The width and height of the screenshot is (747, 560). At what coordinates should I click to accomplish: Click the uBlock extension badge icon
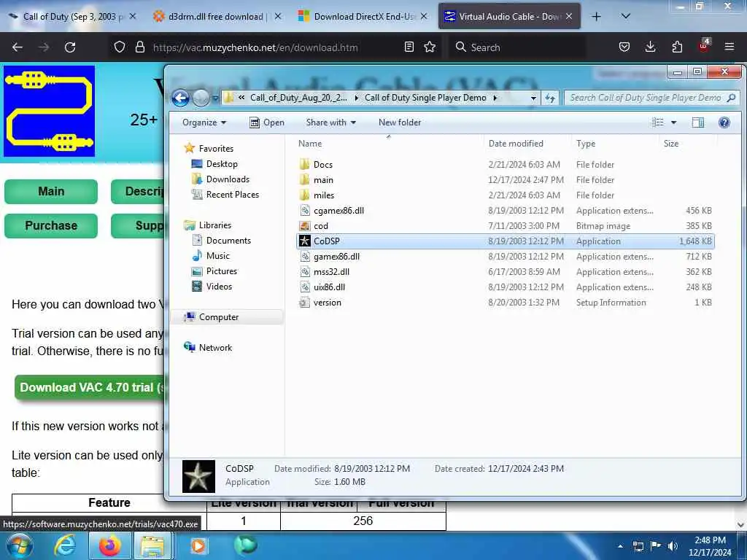[x=704, y=46]
